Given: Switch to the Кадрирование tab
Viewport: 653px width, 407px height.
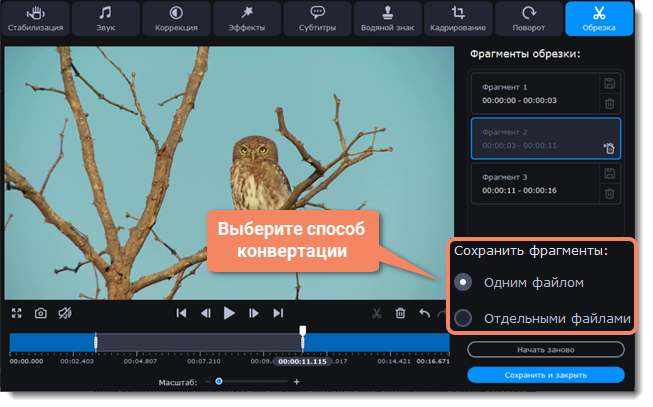Looking at the screenshot, I should pos(458,19).
